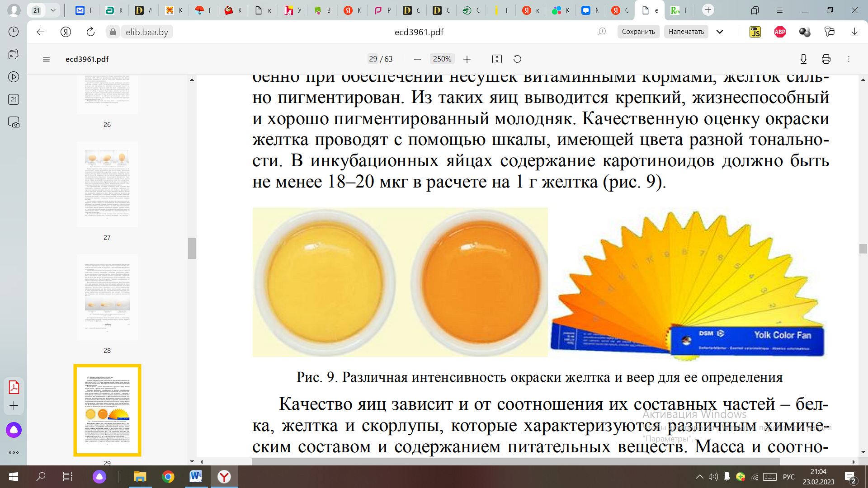Click the fit to page icon
Viewport: 868px width, 488px height.
click(x=497, y=59)
